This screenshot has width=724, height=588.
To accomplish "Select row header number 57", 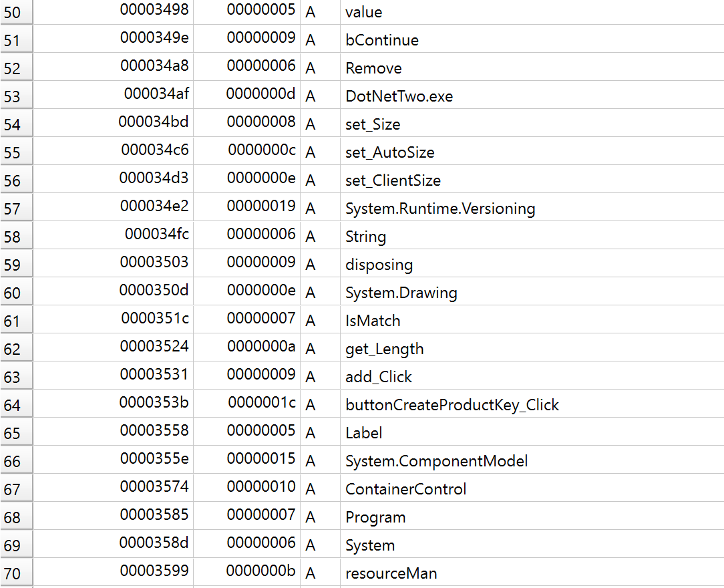I will point(16,208).
